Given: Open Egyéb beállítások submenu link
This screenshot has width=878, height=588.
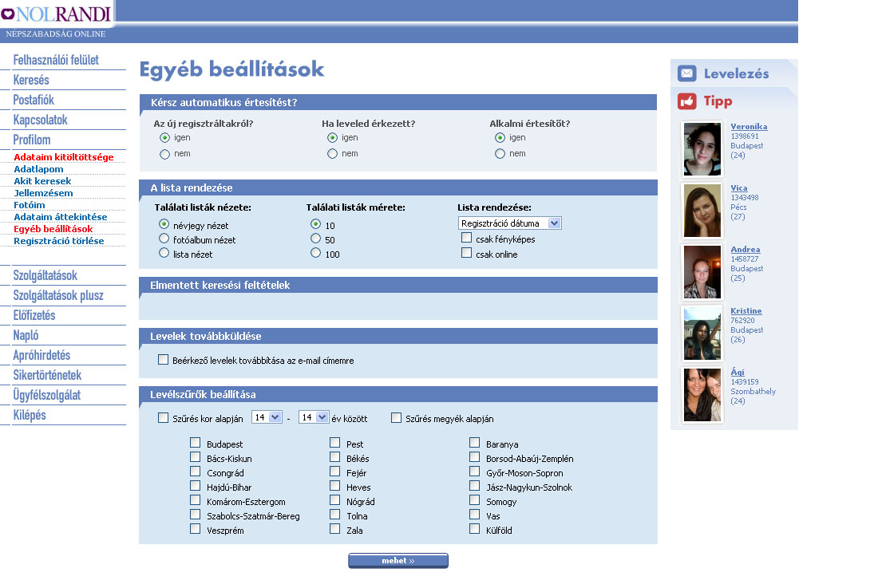Looking at the screenshot, I should pyautogui.click(x=53, y=229).
